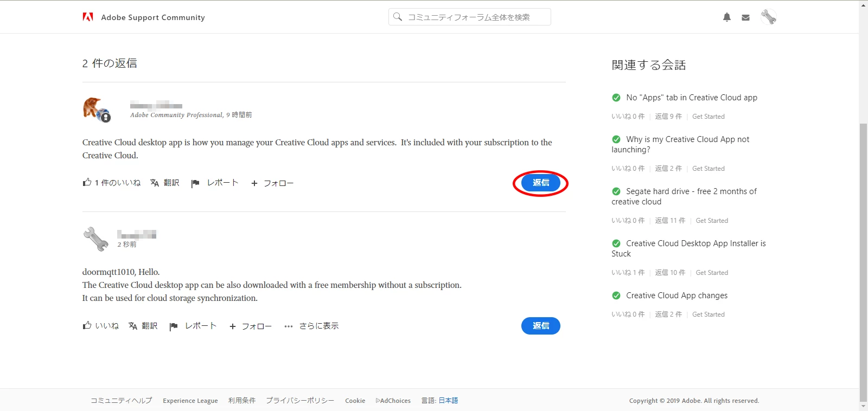This screenshot has width=868, height=411.
Task: Click 'Adobe Community Professional' rank text
Action: click(176, 115)
